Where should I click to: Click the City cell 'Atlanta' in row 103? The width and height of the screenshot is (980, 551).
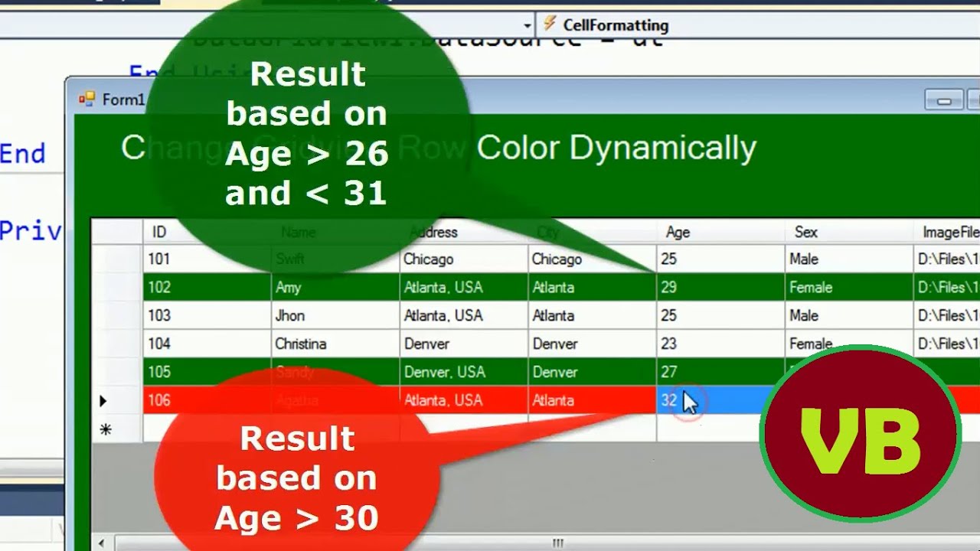(x=593, y=316)
